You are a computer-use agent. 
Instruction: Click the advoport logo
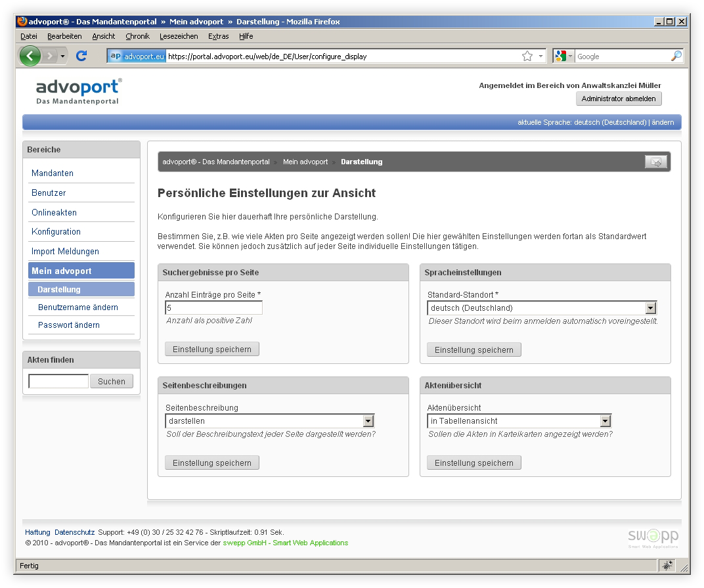click(x=79, y=91)
